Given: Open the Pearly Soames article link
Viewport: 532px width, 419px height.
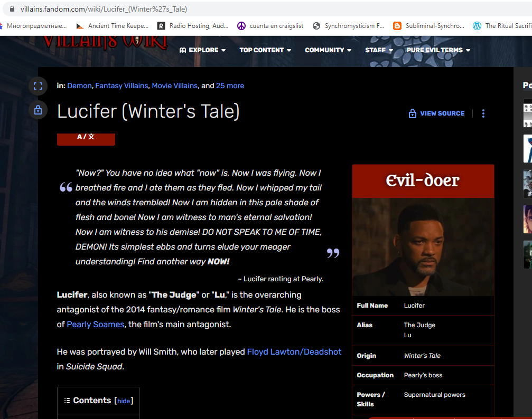Looking at the screenshot, I should 95,325.
